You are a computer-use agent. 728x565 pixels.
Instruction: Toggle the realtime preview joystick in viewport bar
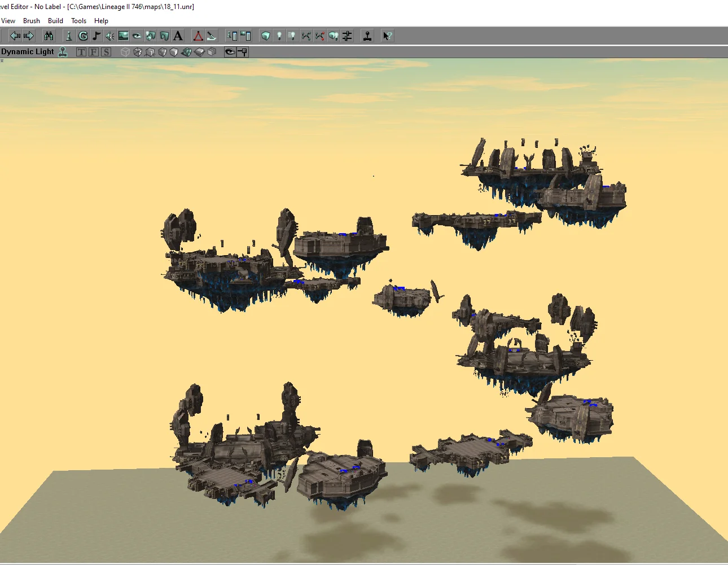coord(63,52)
